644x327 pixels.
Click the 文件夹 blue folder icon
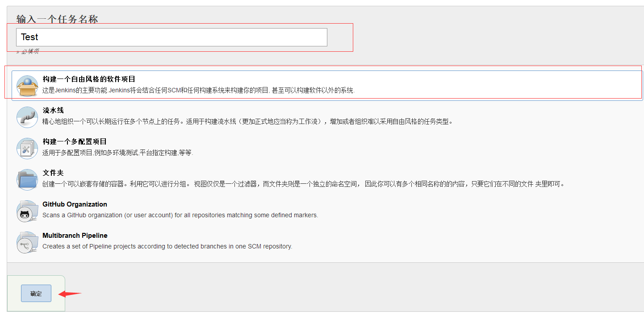point(27,180)
